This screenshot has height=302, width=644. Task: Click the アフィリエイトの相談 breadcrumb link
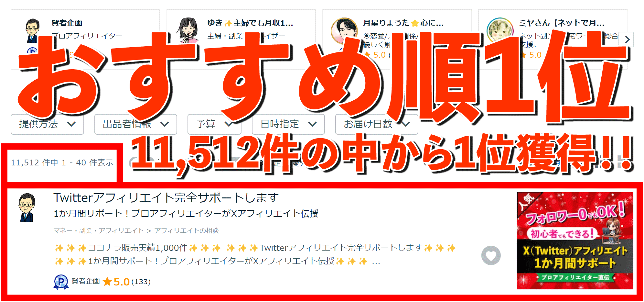coord(186,230)
